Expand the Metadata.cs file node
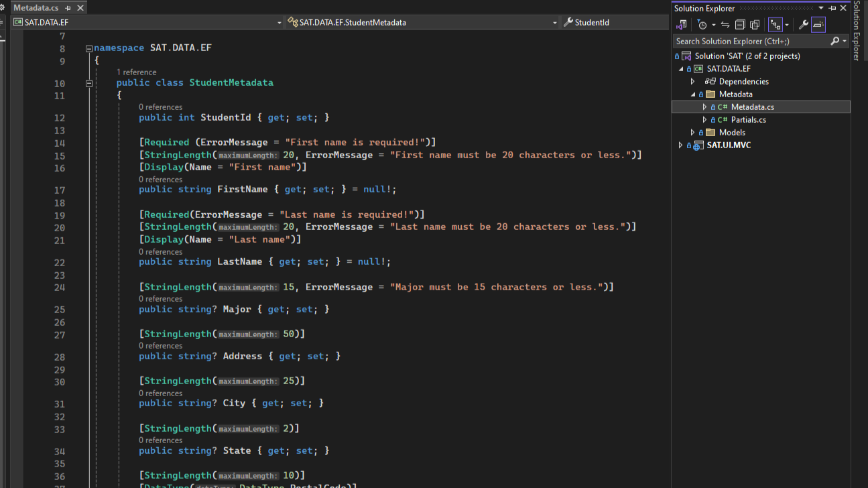Screen dimensions: 868x488 [704, 107]
